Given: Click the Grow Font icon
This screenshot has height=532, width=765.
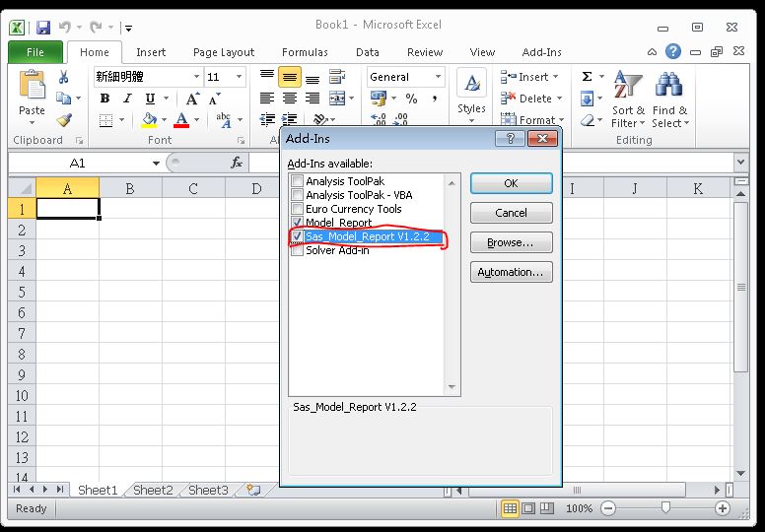Looking at the screenshot, I should coord(192,99).
